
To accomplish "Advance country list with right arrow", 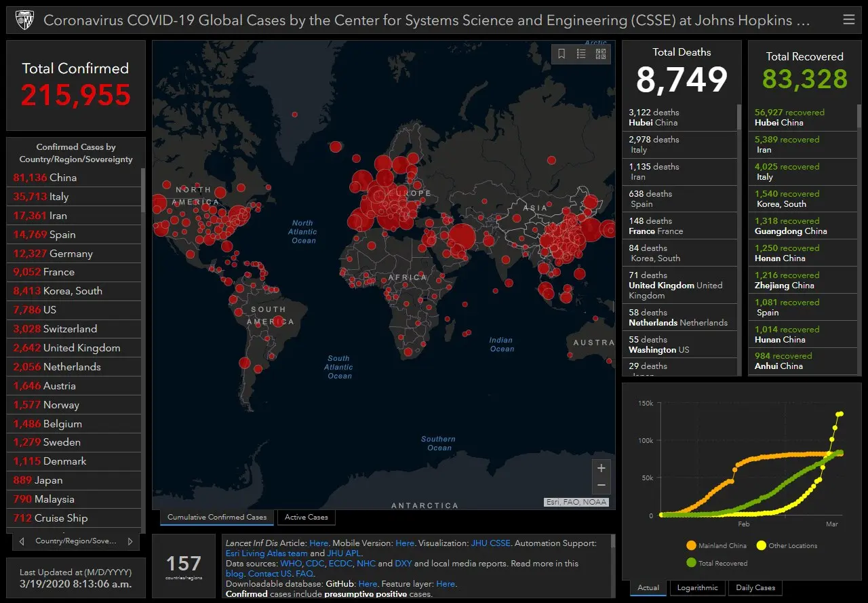I will [130, 541].
